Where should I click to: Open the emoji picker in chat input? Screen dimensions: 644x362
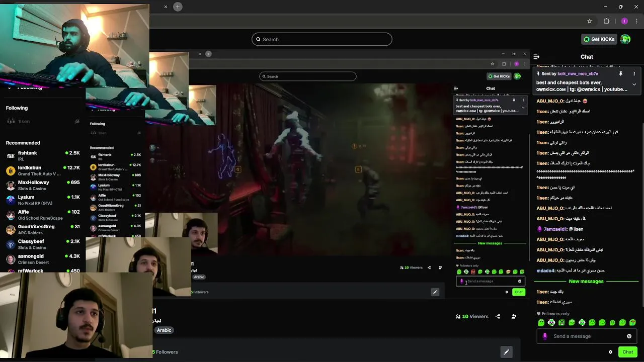(x=629, y=336)
